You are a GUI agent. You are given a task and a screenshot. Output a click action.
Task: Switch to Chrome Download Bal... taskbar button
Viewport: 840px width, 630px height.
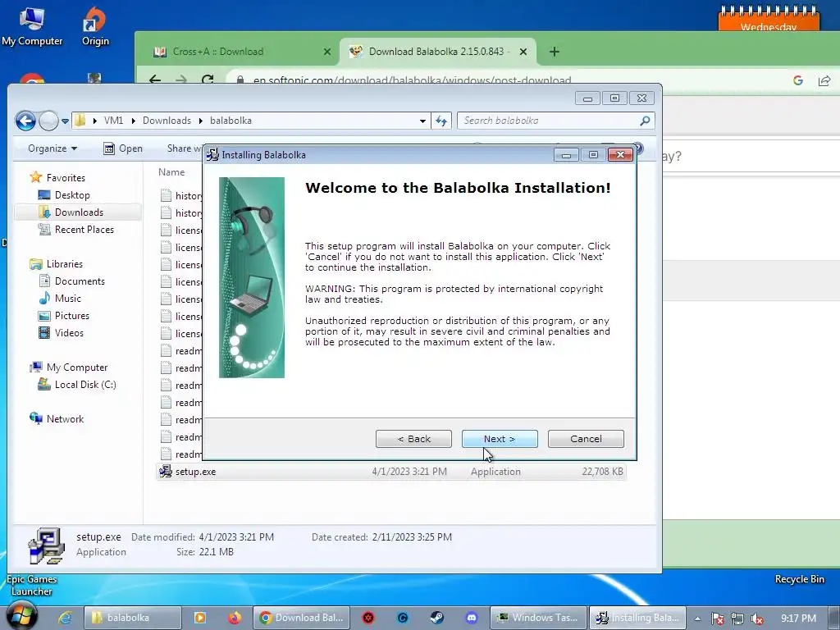tap(301, 618)
